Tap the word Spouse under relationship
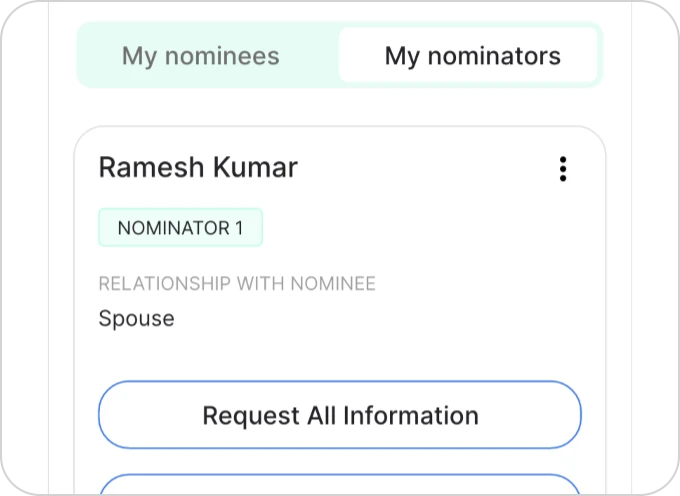 (x=136, y=319)
